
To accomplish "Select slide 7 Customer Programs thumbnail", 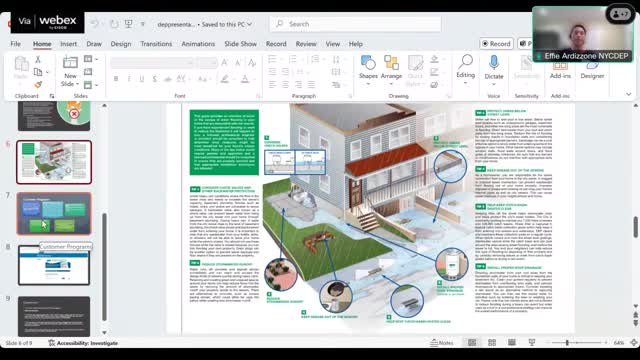I will (x=54, y=213).
